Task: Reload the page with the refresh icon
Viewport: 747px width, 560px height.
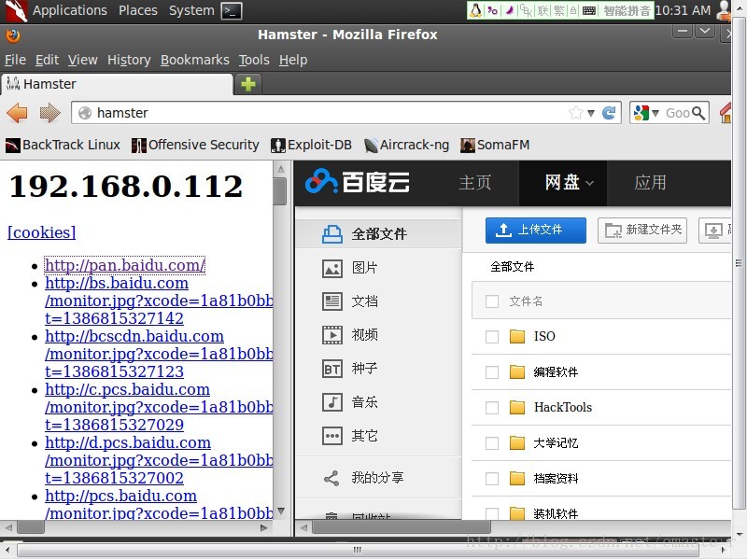Action: coord(609,113)
